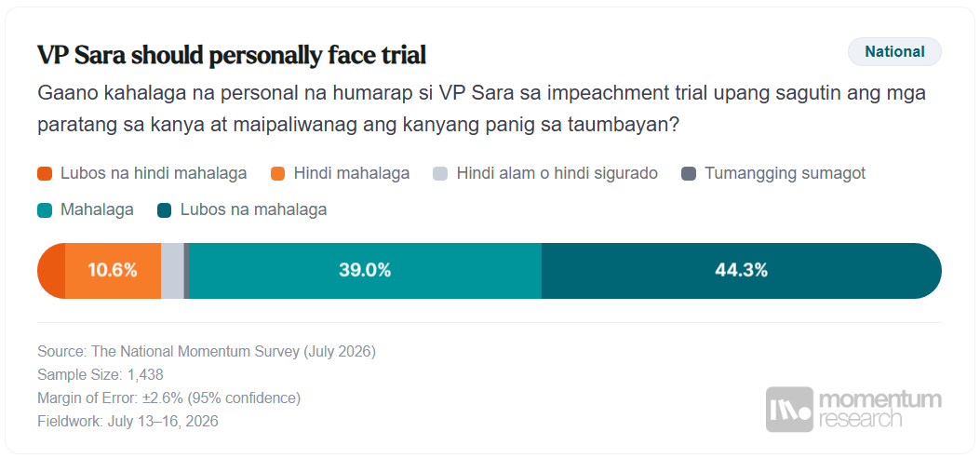This screenshot has height=472, width=980.
Task: Toggle the Mahalaga legend swatch
Action: 45,210
